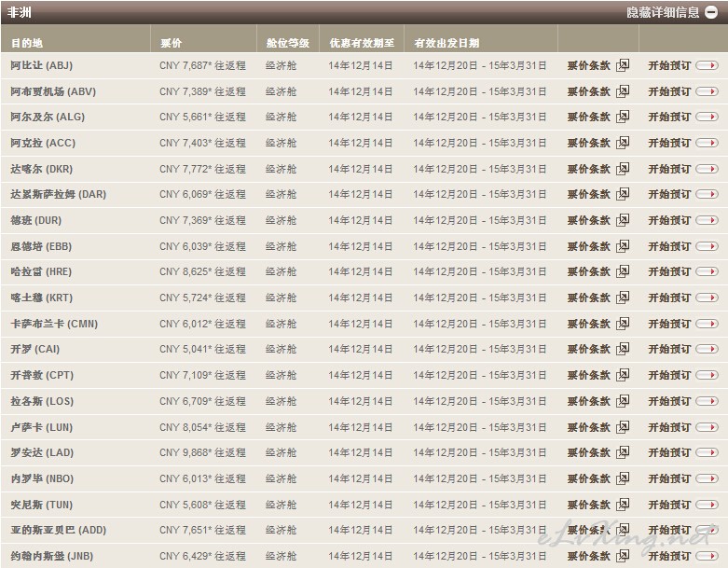The height and width of the screenshot is (568, 728).
Task: Open fare conditions popup icon for 阿尔及尔 (ALG)
Action: point(623,117)
